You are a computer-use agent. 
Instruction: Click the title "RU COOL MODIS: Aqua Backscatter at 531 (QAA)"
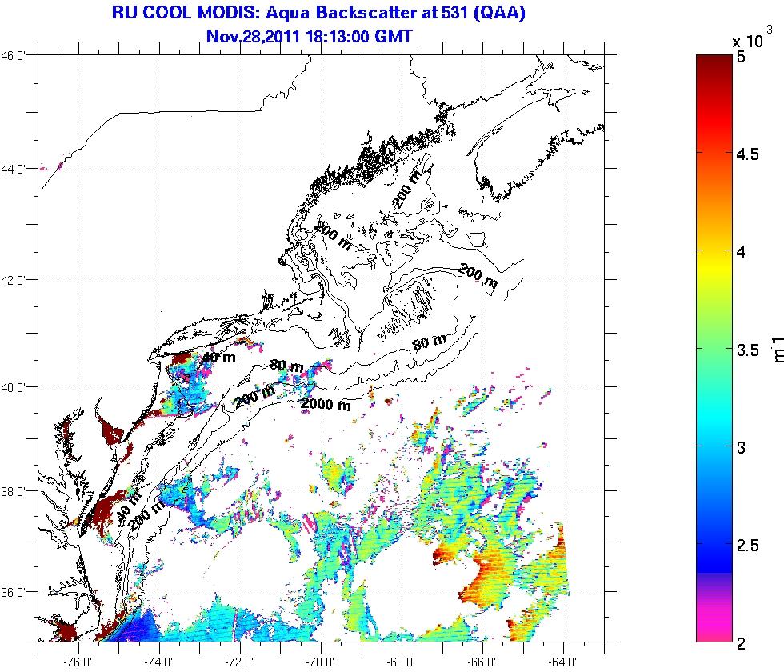pyautogui.click(x=318, y=13)
